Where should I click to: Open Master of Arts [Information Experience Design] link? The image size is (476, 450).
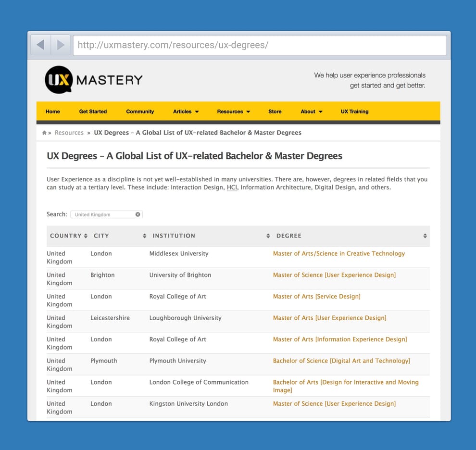coord(340,339)
